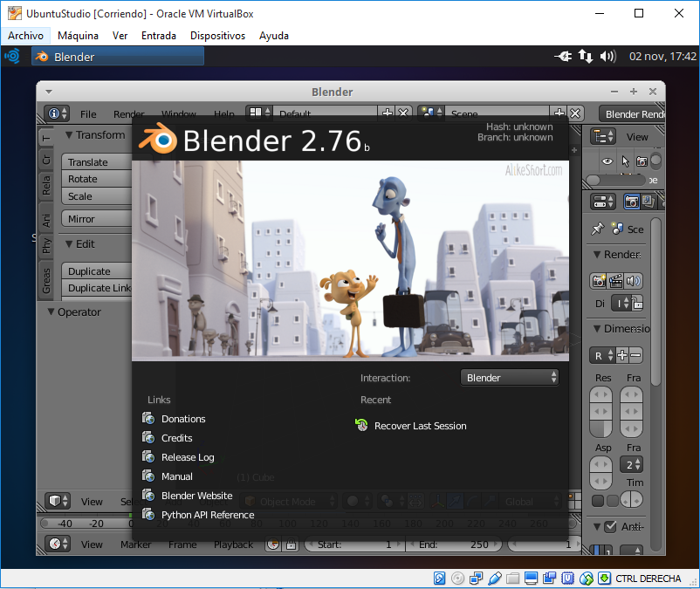The image size is (700, 589).
Task: Collapse the Transform panel
Action: [x=70, y=135]
